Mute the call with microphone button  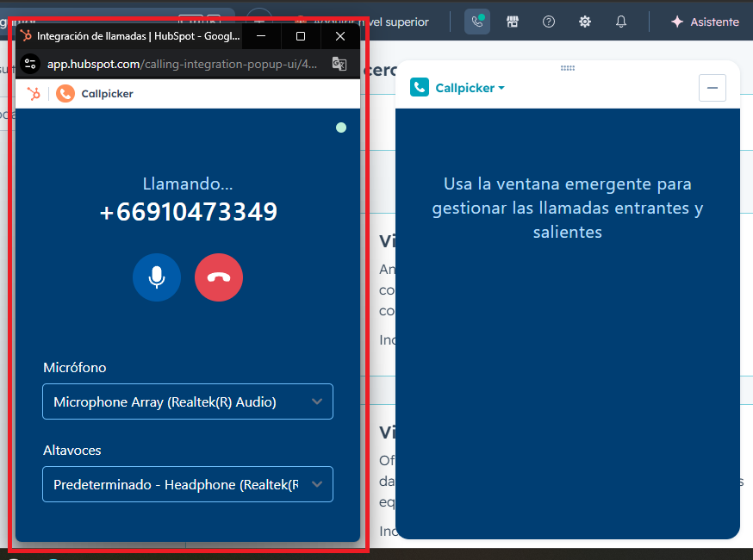click(157, 277)
